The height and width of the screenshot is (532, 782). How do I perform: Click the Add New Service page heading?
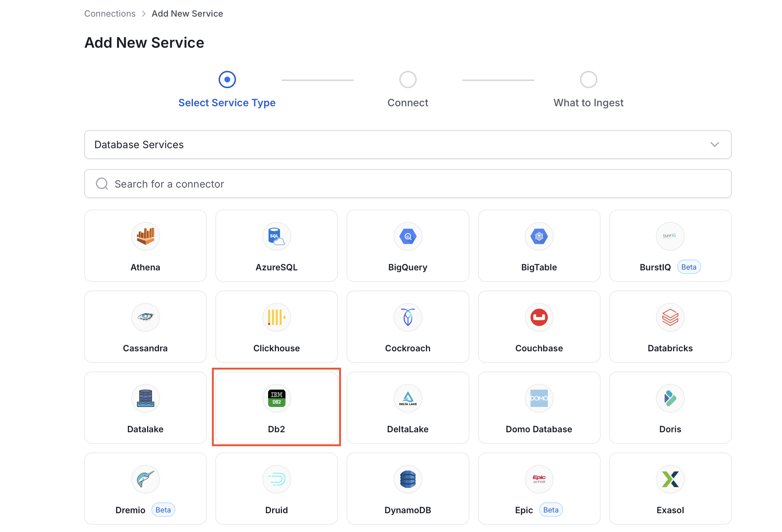pyautogui.click(x=144, y=43)
